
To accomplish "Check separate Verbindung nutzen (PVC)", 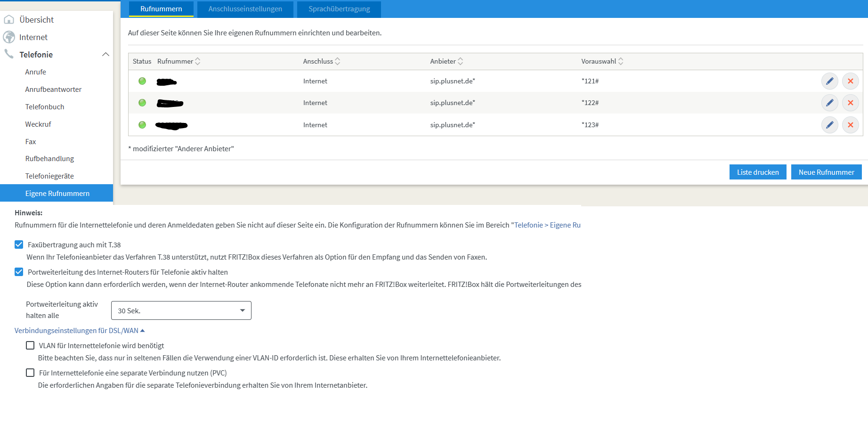I will pos(30,373).
